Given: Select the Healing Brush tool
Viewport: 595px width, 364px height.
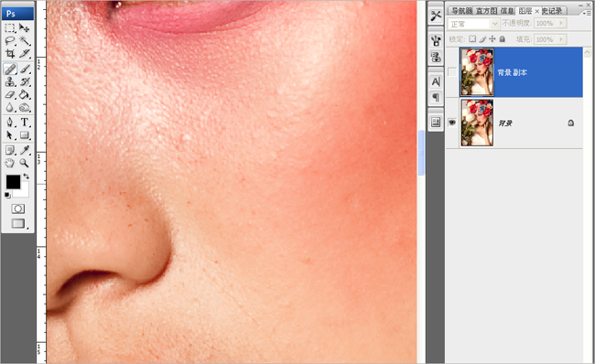Looking at the screenshot, I should [10, 69].
